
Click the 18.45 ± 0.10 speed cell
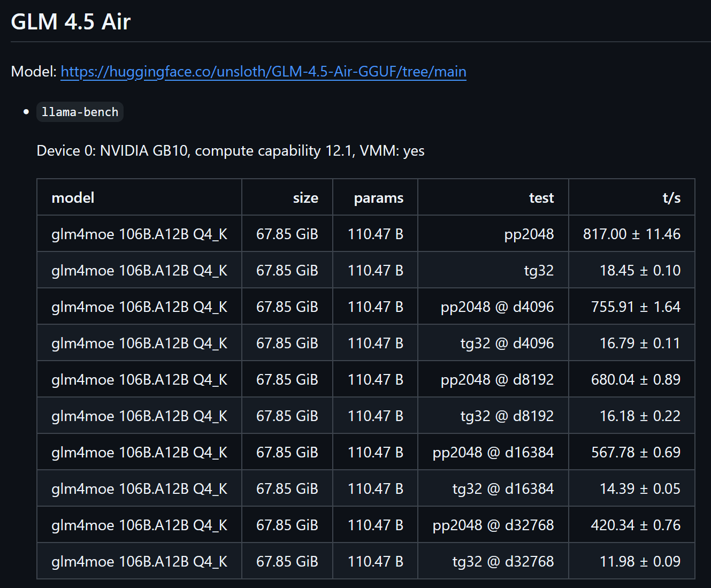point(640,271)
